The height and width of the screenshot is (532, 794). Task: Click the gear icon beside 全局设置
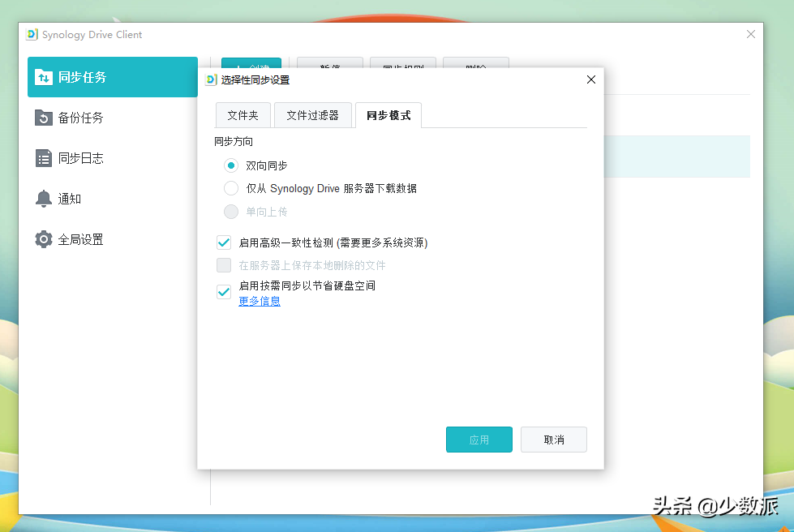coord(44,239)
